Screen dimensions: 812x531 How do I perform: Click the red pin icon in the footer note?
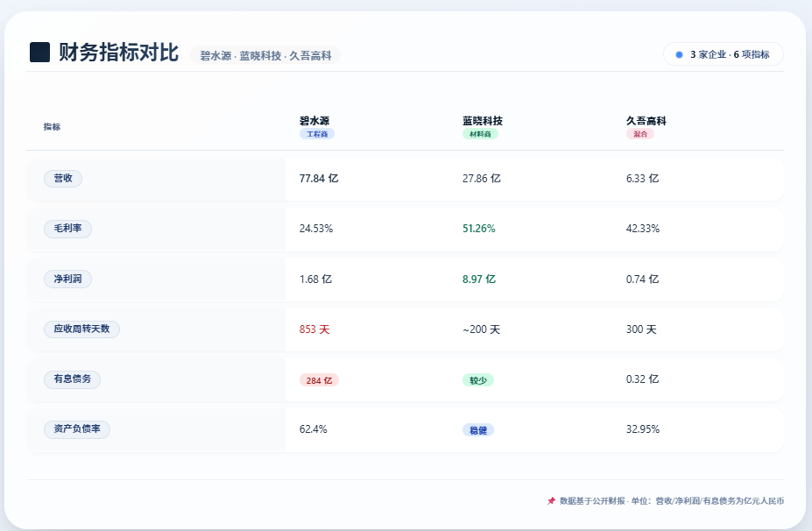point(551,501)
